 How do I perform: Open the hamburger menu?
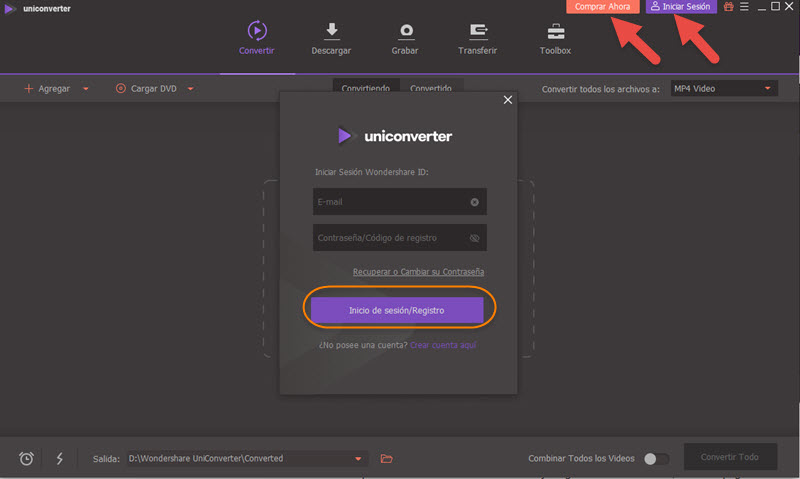pyautogui.click(x=744, y=7)
